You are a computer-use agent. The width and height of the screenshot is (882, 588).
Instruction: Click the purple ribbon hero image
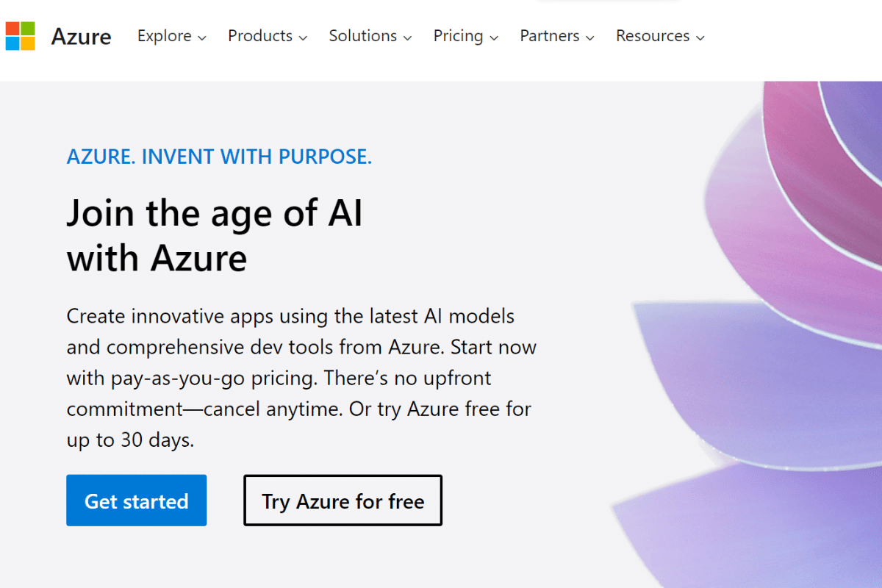[764, 331]
